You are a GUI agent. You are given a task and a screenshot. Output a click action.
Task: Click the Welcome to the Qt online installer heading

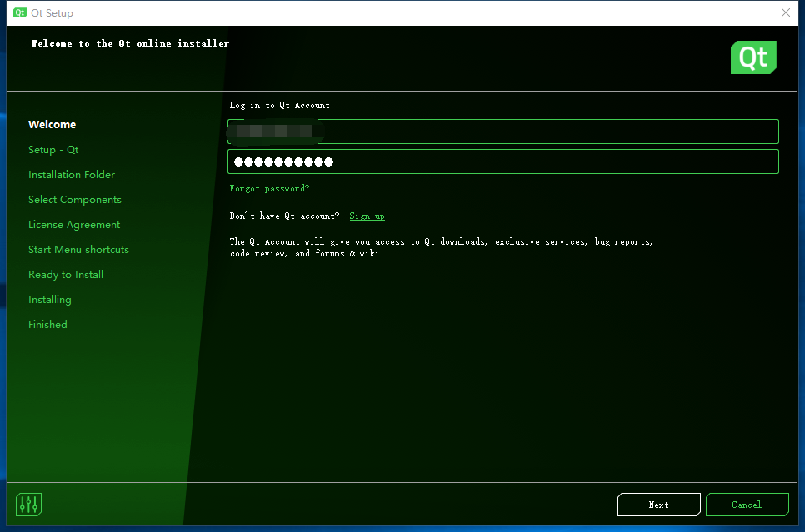(130, 43)
